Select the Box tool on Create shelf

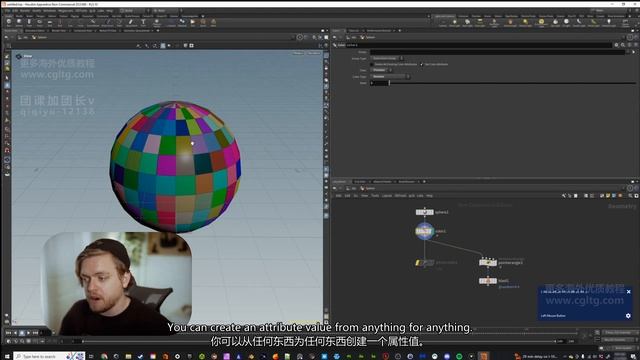9,22
